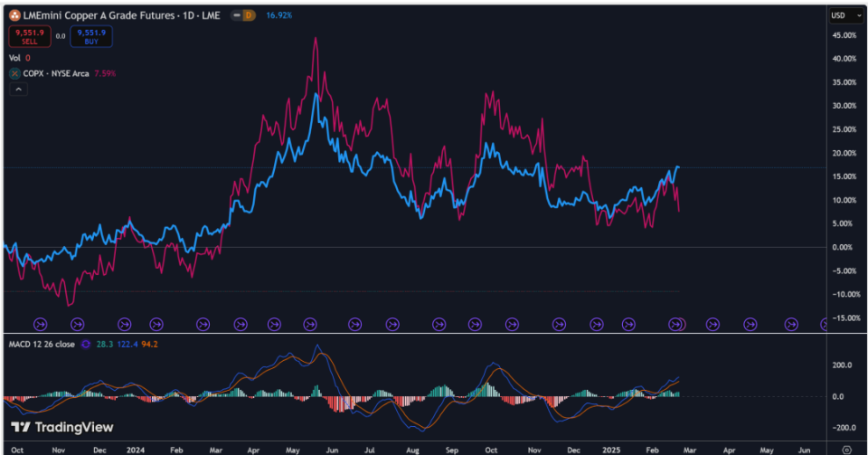Click the positive 15.00% price axis label
Viewport: 868px width, 455px height.
click(844, 176)
